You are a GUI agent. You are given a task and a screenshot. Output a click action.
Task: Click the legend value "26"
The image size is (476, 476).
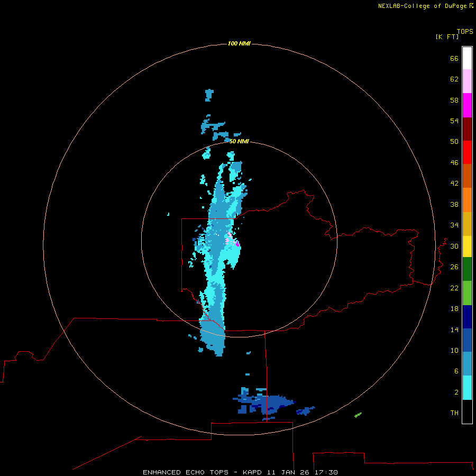pyautogui.click(x=454, y=267)
